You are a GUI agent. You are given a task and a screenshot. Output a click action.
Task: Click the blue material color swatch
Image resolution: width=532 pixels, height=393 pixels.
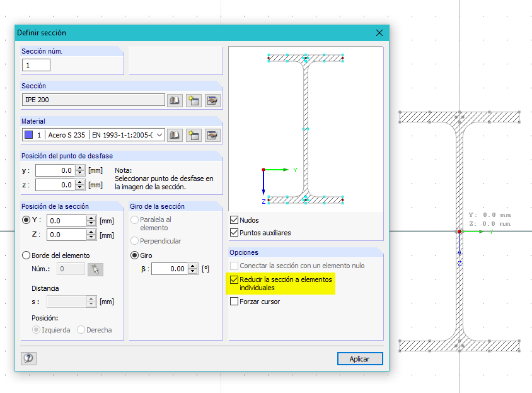coord(29,135)
